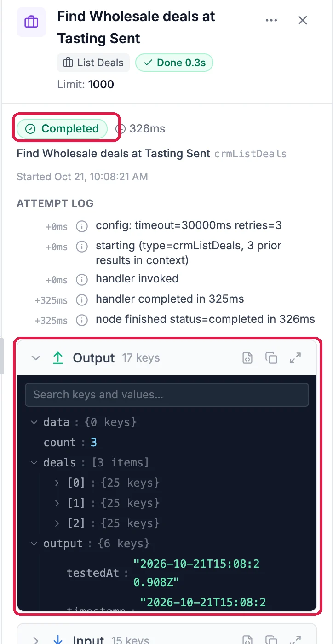Click the Limit: 1000 text
The width and height of the screenshot is (333, 644).
[x=86, y=85]
